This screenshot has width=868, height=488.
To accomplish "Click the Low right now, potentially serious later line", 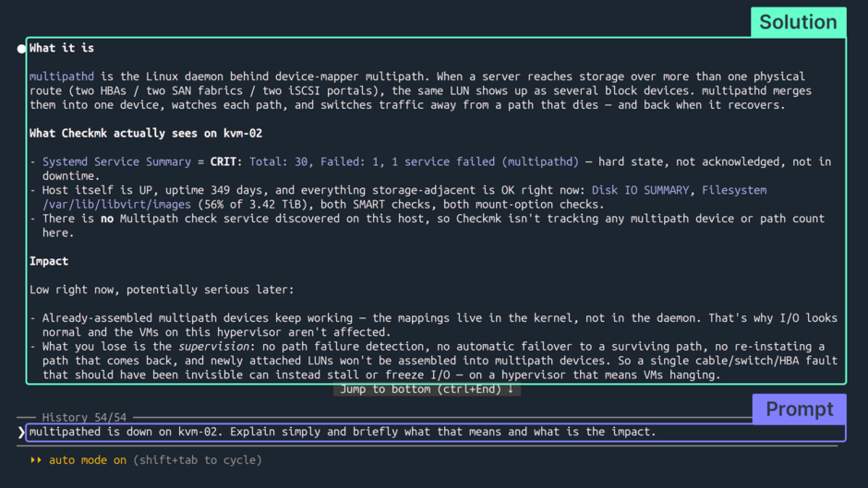I will click(162, 290).
